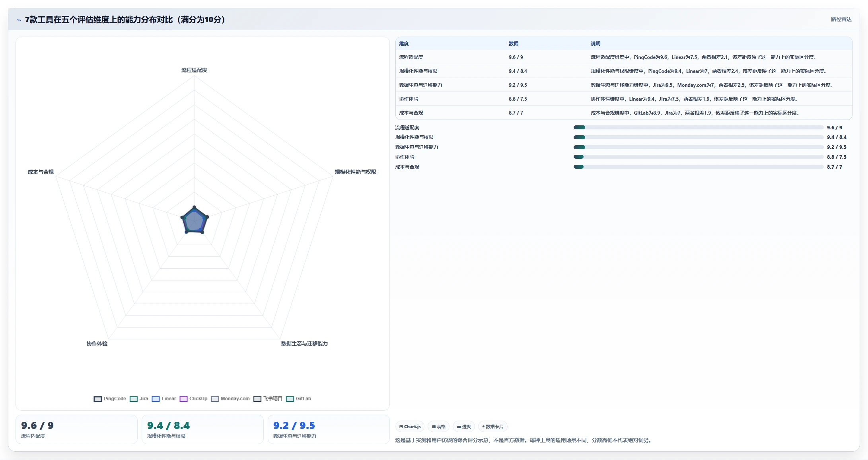Click the radar polygon at chart center

click(x=195, y=221)
